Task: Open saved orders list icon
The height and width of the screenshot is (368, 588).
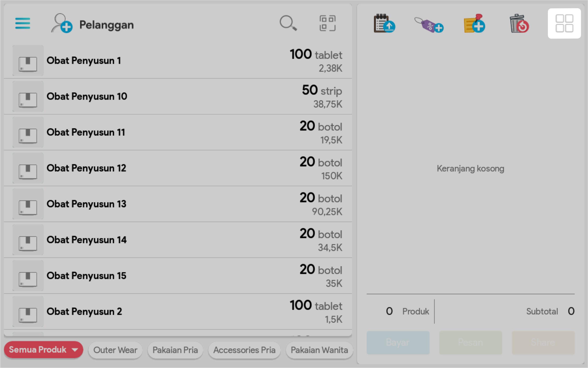Action: [384, 24]
